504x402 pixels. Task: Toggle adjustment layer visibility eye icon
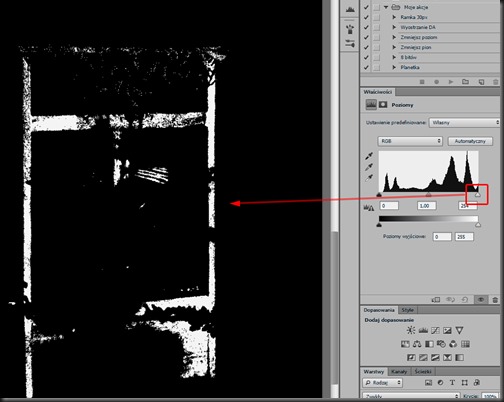point(481,299)
